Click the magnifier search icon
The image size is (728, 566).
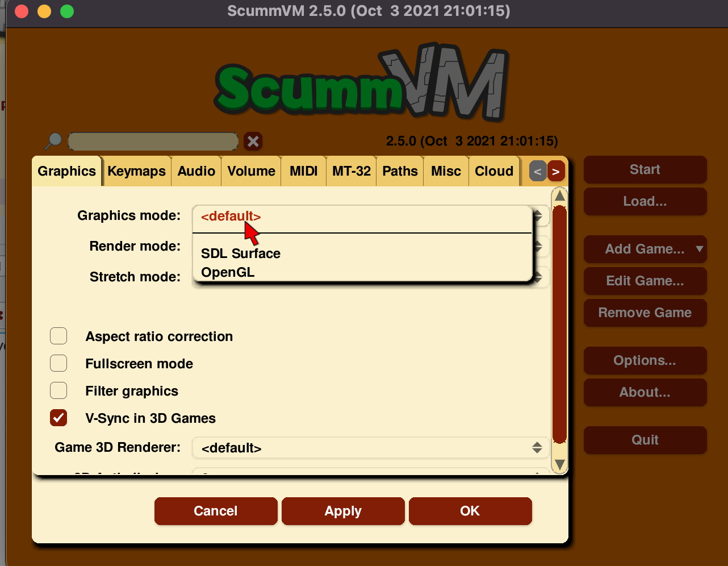[x=54, y=140]
